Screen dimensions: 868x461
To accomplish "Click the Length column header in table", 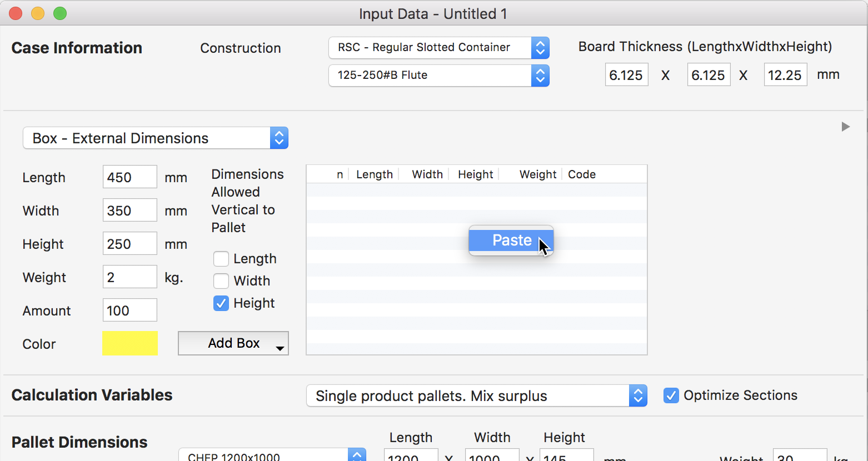I will pyautogui.click(x=375, y=174).
